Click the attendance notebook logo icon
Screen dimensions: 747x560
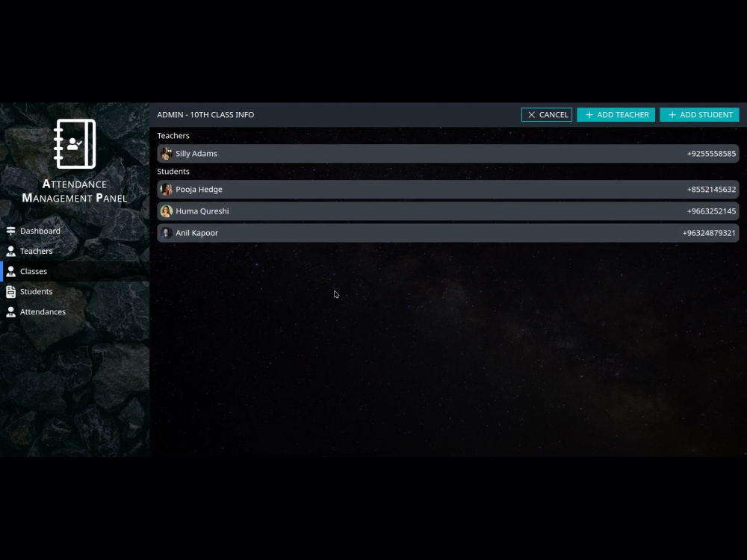(x=75, y=144)
